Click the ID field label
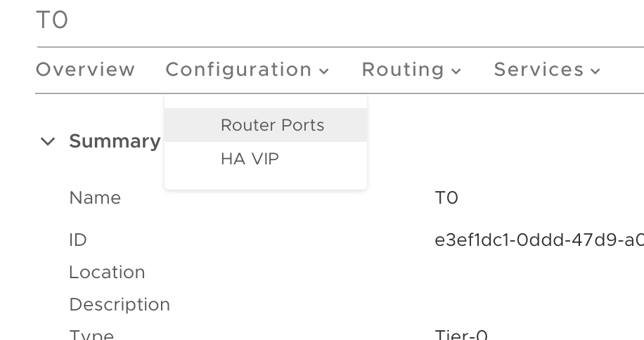This screenshot has height=340, width=644. pyautogui.click(x=78, y=240)
